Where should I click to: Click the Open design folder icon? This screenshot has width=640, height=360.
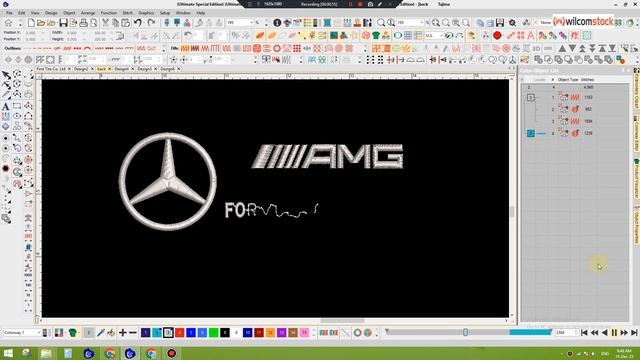(x=41, y=23)
